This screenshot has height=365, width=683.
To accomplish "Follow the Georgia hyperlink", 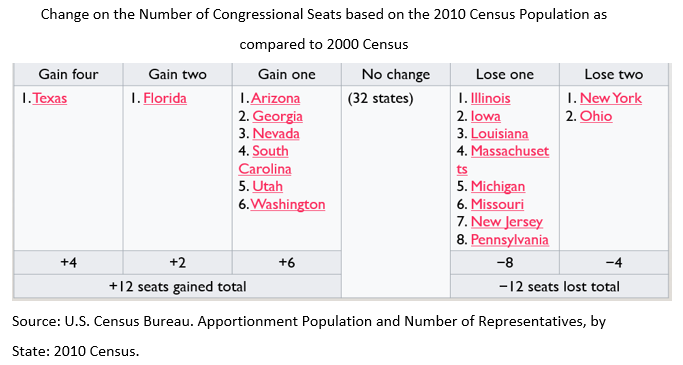I will [277, 116].
